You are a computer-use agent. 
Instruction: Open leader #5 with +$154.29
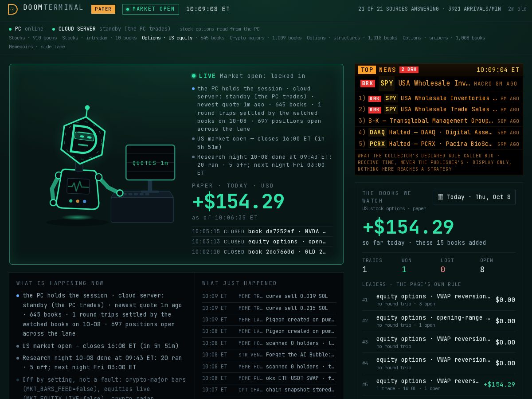tap(439, 384)
